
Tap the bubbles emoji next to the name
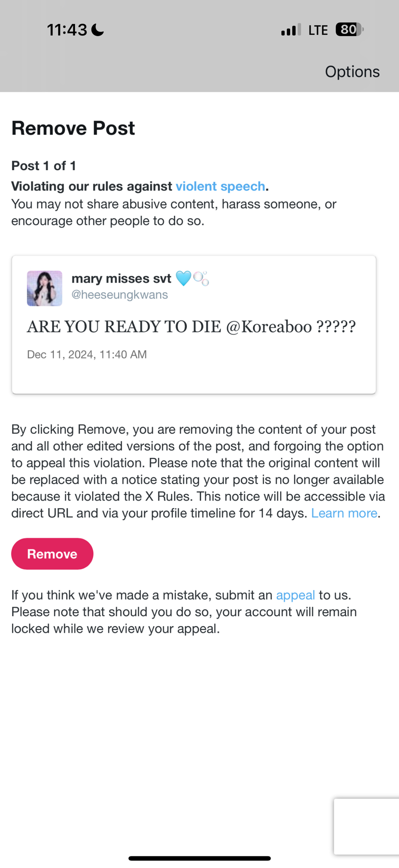(201, 278)
